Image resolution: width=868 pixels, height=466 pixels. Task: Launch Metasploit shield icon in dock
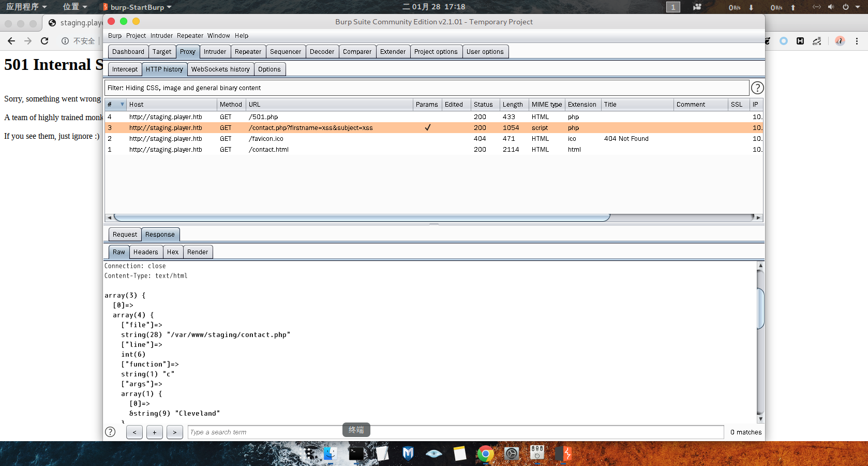(x=408, y=454)
